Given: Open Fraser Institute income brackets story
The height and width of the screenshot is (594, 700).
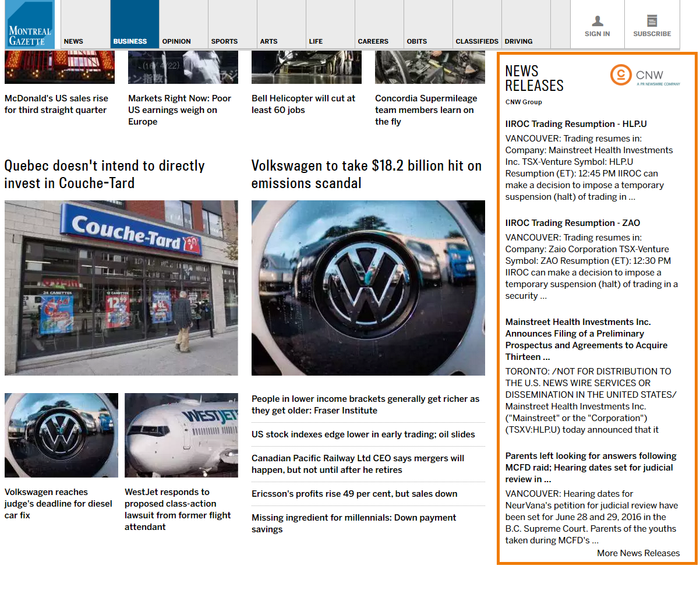Looking at the screenshot, I should (366, 405).
